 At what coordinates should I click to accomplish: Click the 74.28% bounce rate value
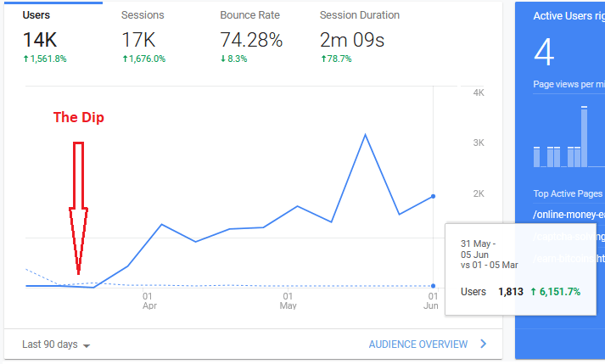tap(251, 40)
